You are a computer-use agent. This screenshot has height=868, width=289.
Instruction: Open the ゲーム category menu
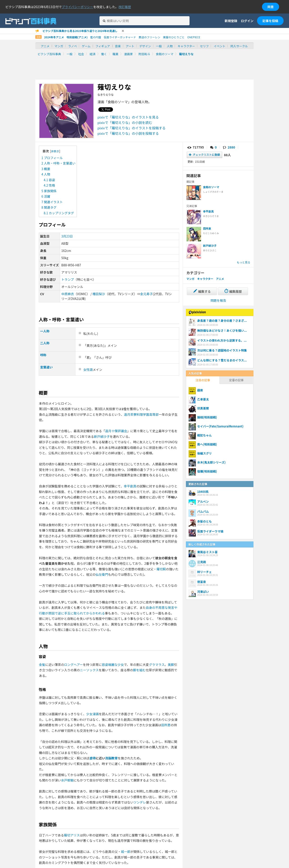pyautogui.click(x=86, y=46)
